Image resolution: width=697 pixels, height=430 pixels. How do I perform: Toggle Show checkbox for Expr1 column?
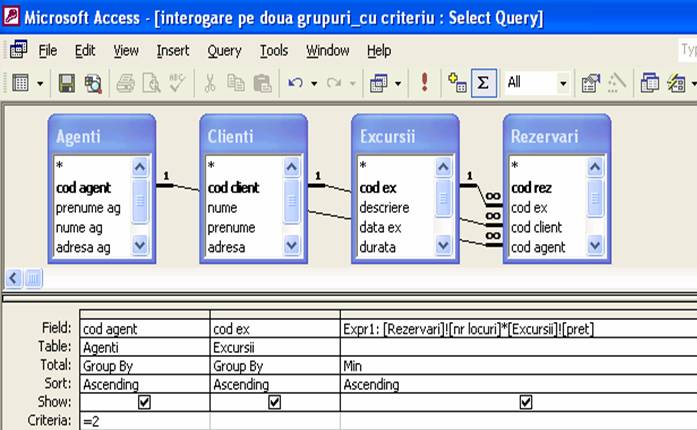pyautogui.click(x=527, y=401)
